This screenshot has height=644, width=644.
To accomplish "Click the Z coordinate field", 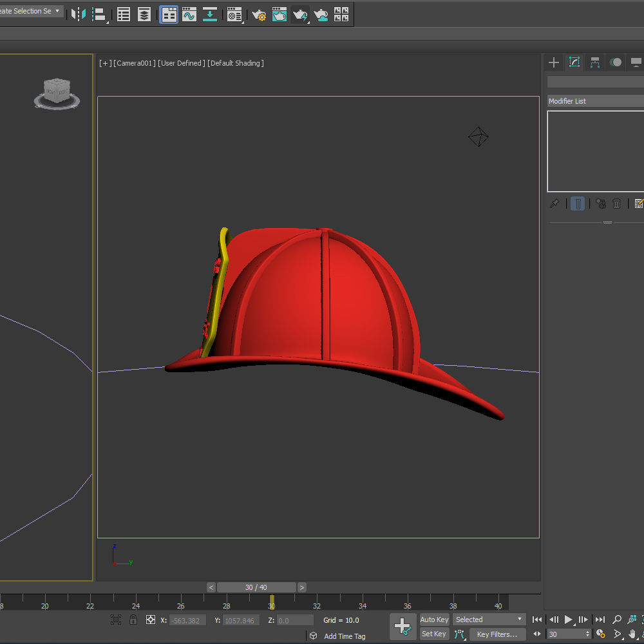I will pos(295,620).
